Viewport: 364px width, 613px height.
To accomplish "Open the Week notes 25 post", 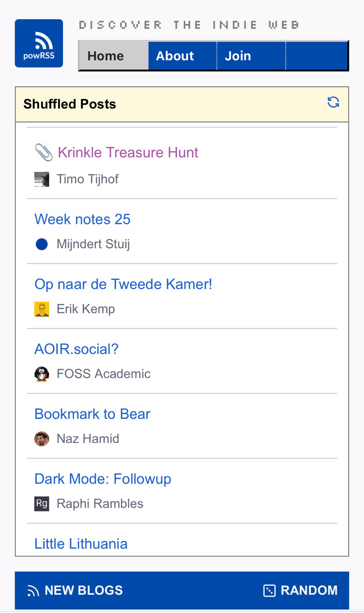I will tap(83, 219).
